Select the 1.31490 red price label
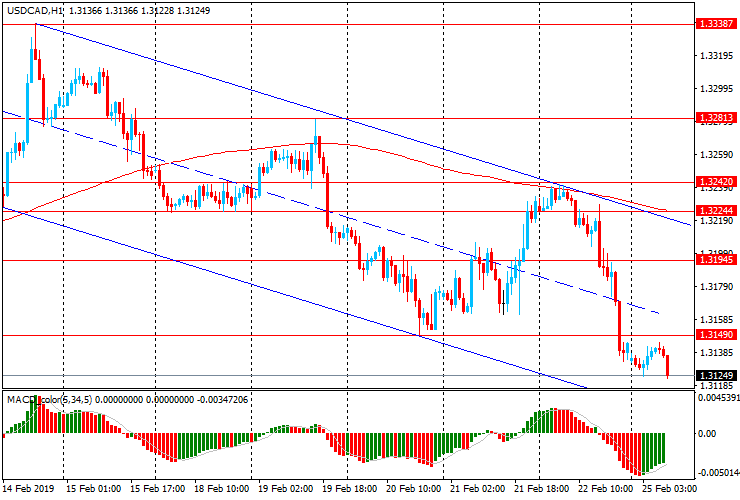 coord(716,335)
